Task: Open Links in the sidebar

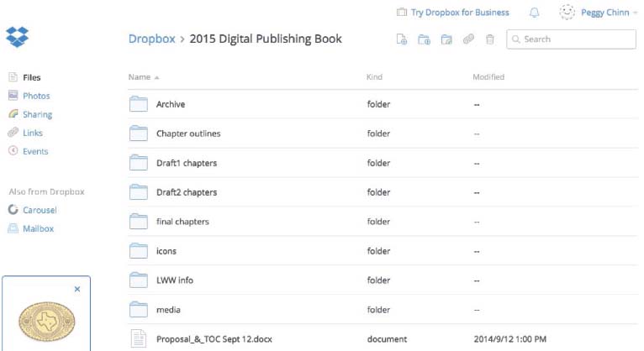Action: pos(33,133)
